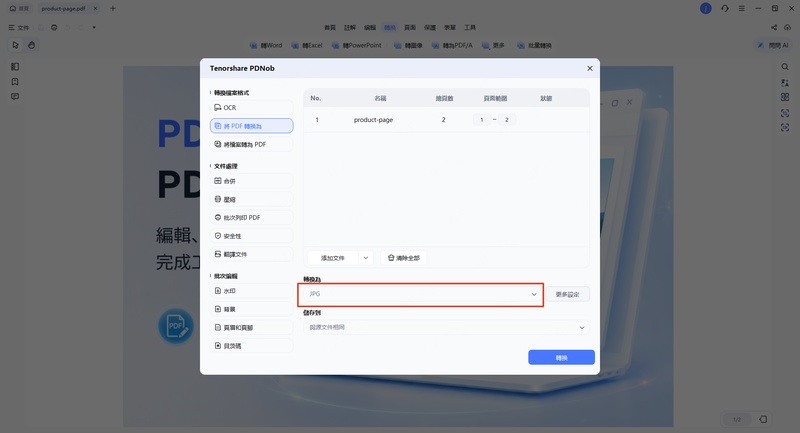The width and height of the screenshot is (800, 433).
Task: Open the 水印 watermark option
Action: tap(252, 291)
